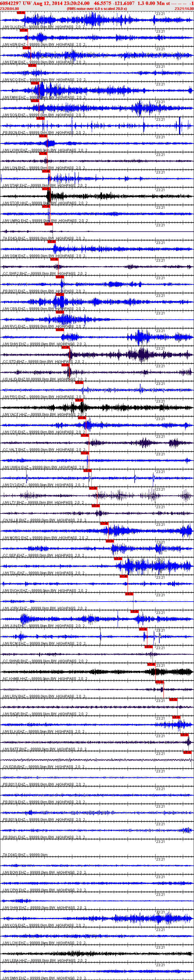
Task: Click the red pick flag on CN EDB BHZ trace
Action: coord(187,752)
